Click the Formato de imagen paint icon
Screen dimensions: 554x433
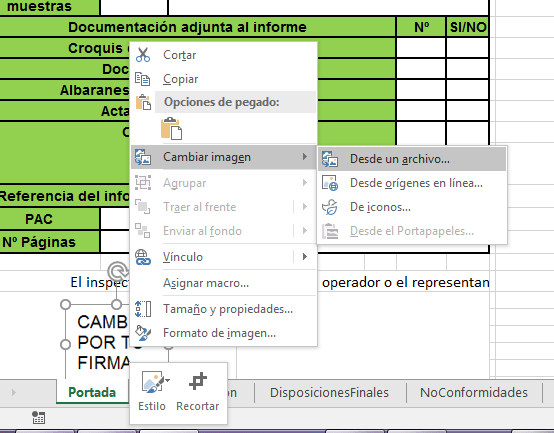(x=143, y=333)
